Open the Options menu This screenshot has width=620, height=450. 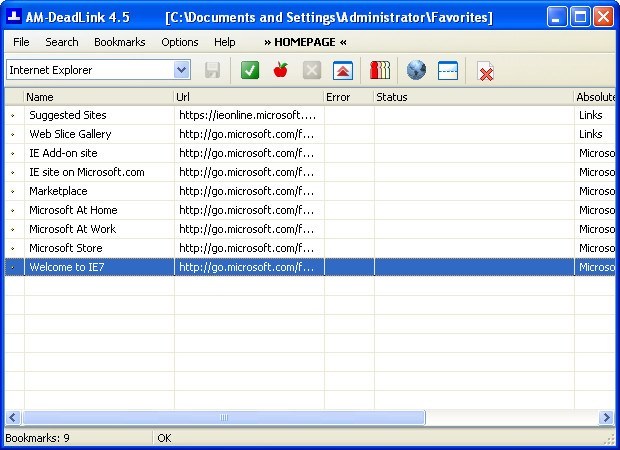point(180,42)
